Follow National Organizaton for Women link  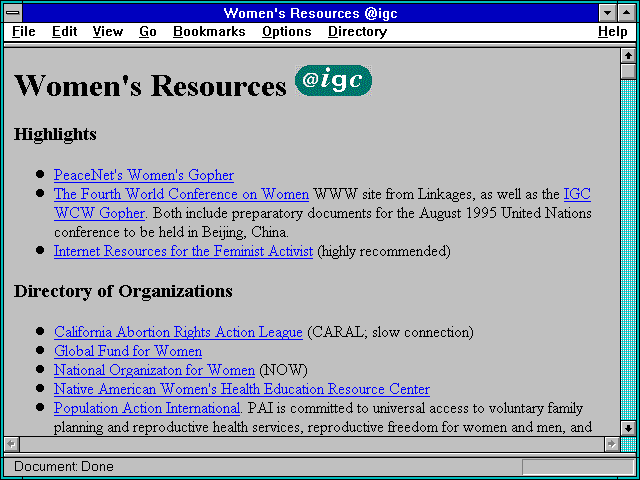(x=154, y=370)
